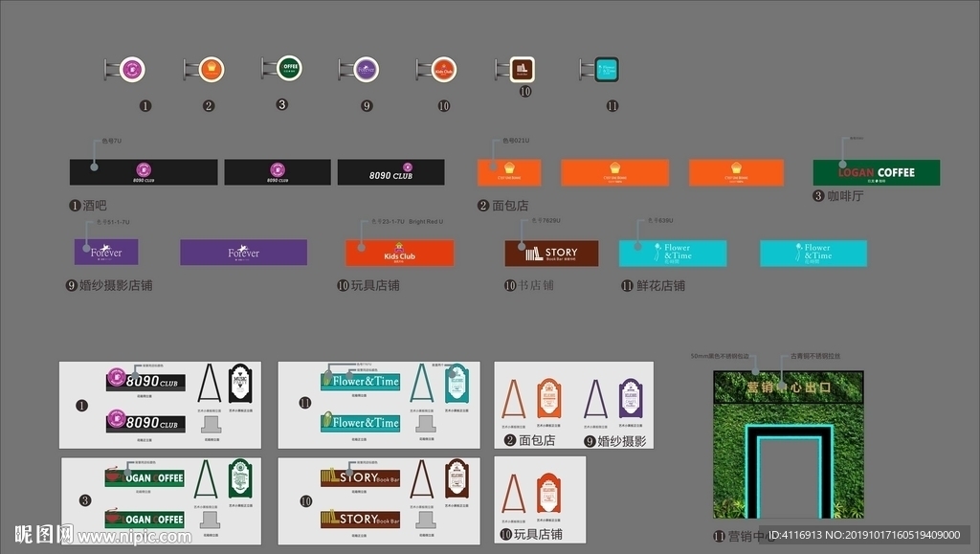
Task: Click the Bright Red U color callout text
Action: (x=426, y=222)
